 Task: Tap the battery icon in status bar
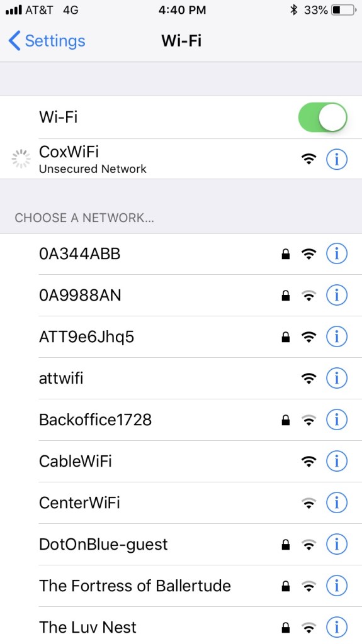343,10
